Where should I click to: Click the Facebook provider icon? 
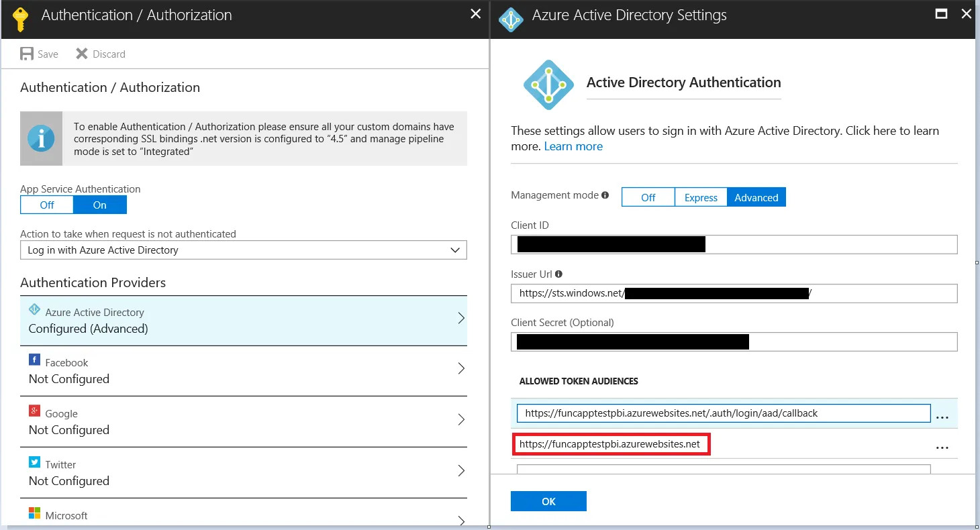tap(34, 360)
